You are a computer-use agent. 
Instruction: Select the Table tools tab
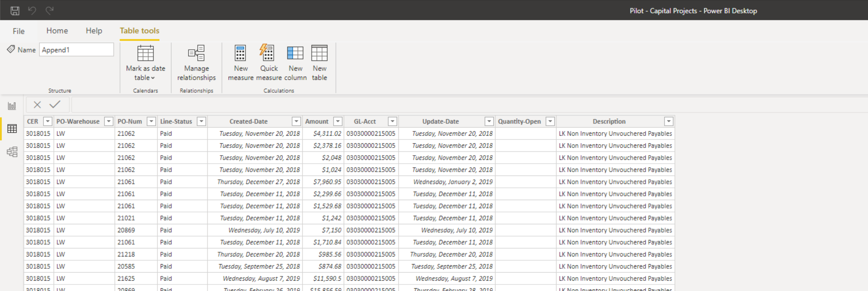pyautogui.click(x=139, y=31)
